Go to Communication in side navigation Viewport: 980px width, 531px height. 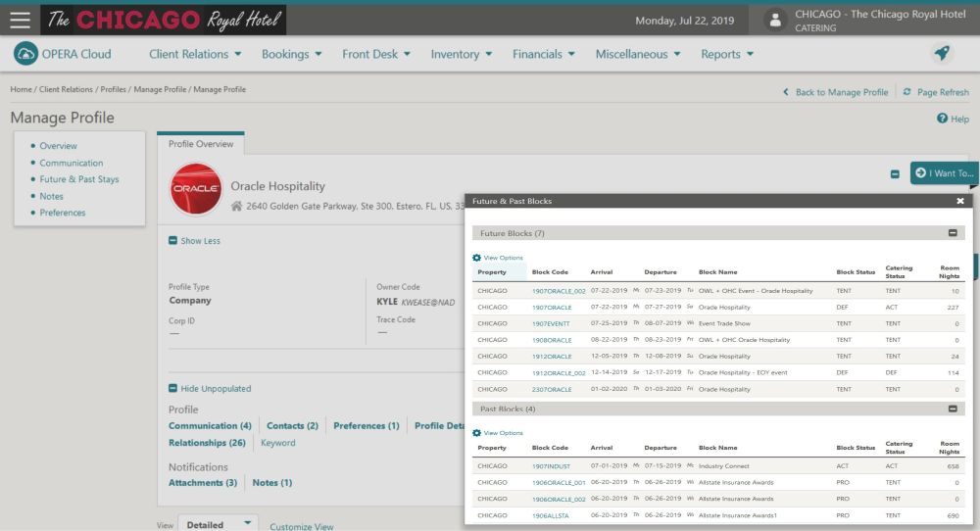[x=72, y=163]
